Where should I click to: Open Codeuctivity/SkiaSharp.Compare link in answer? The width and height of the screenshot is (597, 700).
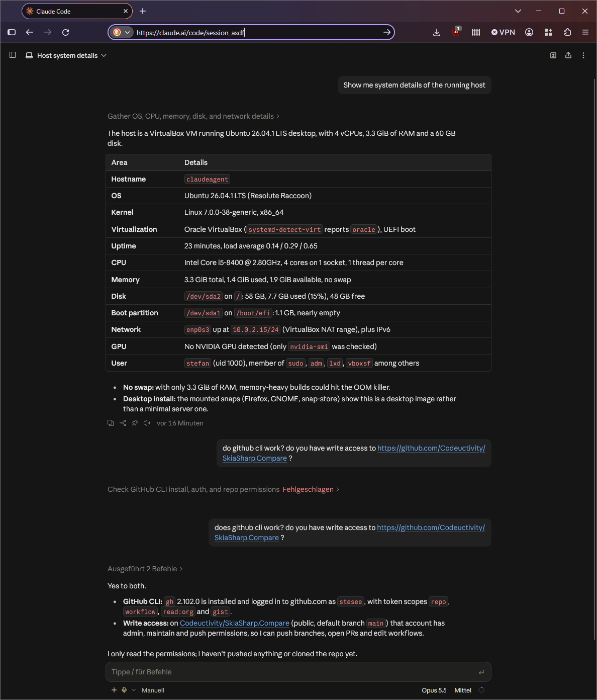tap(235, 623)
